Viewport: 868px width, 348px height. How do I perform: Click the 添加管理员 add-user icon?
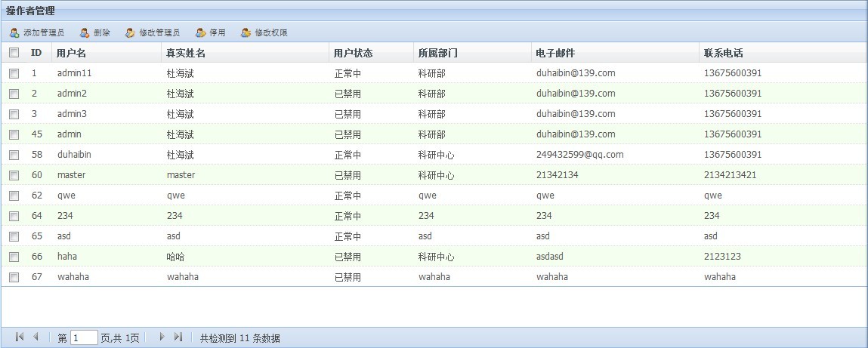pos(14,33)
